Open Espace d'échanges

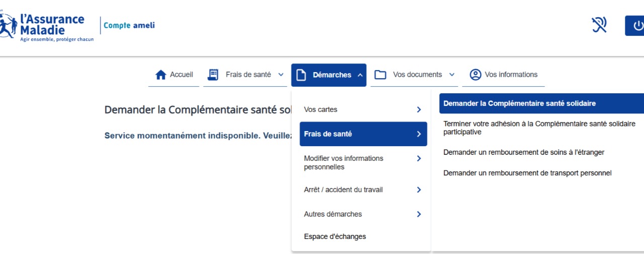[x=335, y=236]
